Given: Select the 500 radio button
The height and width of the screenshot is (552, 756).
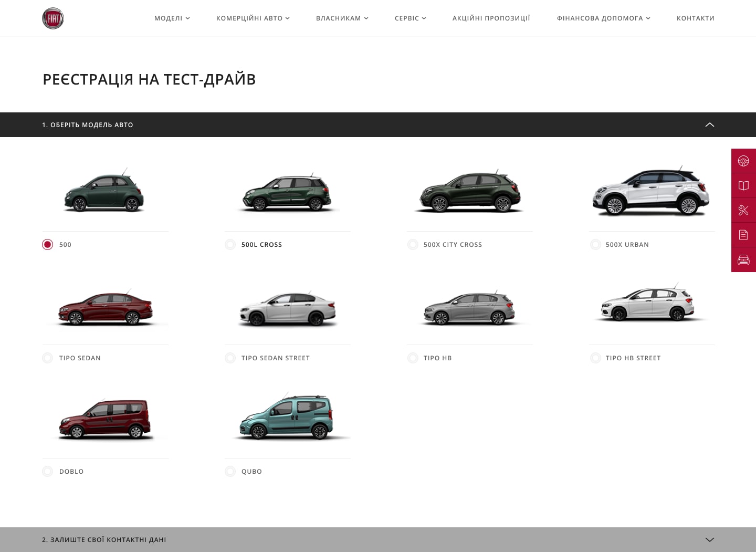Looking at the screenshot, I should (x=48, y=245).
